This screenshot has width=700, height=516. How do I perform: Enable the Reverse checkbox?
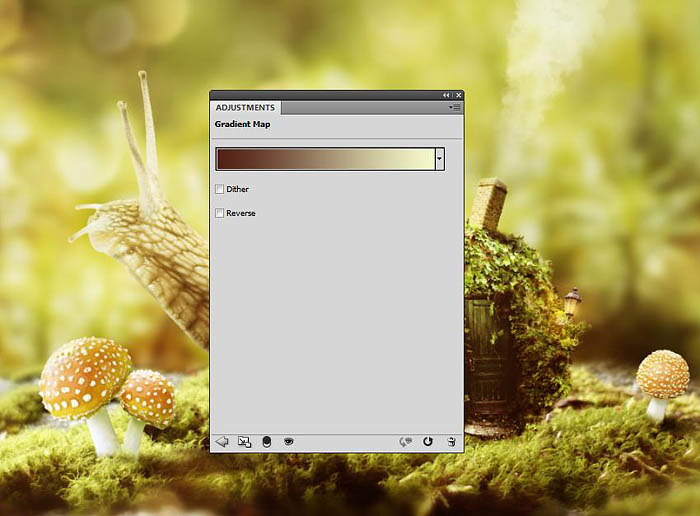[219, 213]
